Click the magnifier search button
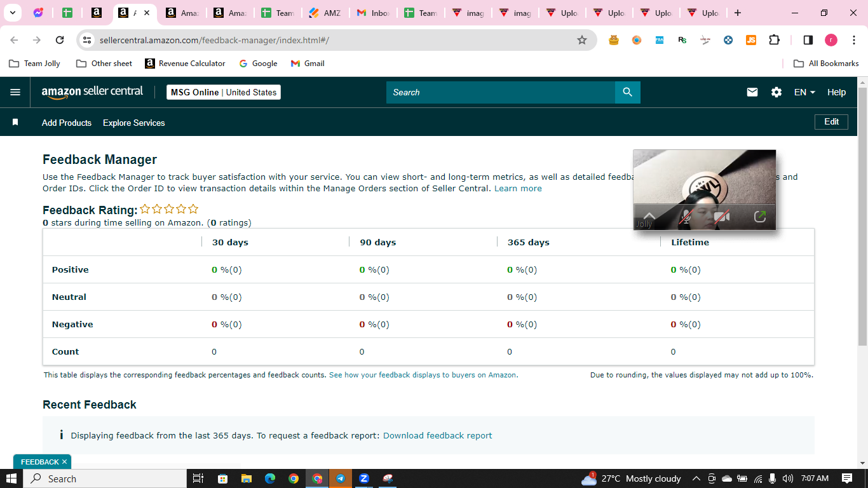 tap(628, 92)
